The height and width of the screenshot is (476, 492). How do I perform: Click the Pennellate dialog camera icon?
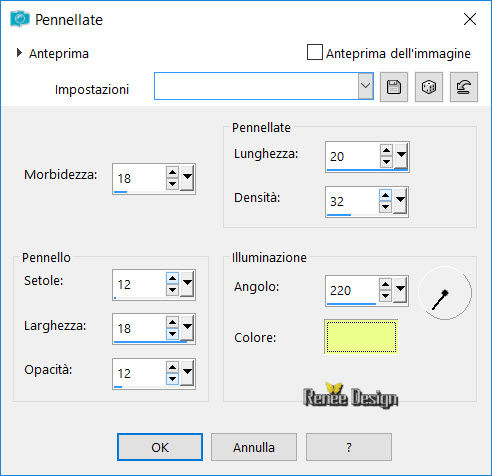(20, 19)
